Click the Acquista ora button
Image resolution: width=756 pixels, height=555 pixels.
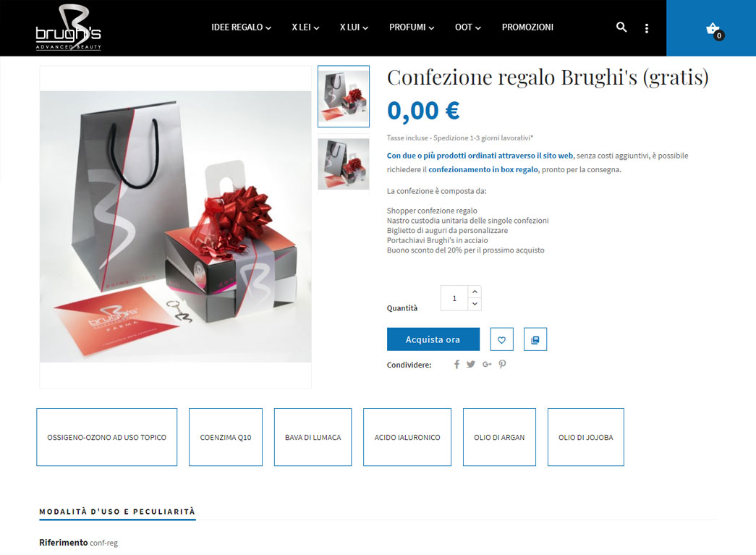click(x=433, y=339)
